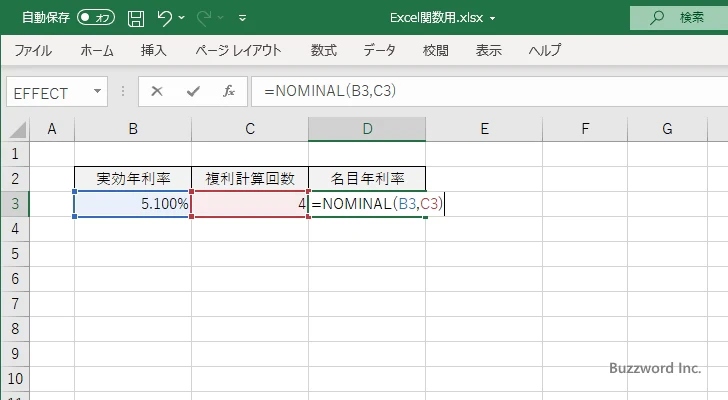Click the Select All corner triangle
This screenshot has width=728, height=400.
click(18, 129)
